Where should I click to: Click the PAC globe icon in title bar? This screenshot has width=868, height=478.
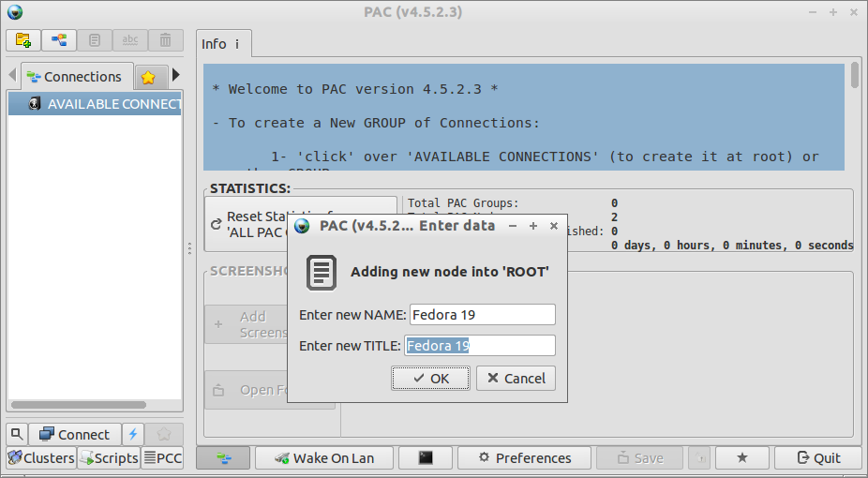pyautogui.click(x=15, y=11)
